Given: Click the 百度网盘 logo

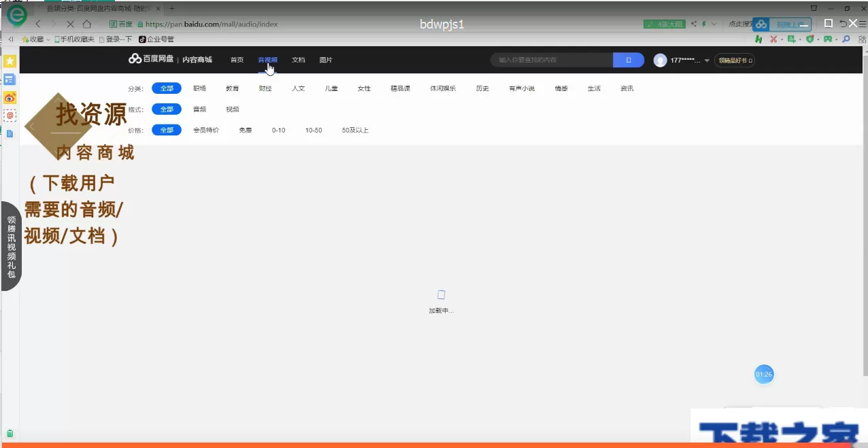Looking at the screenshot, I should click(x=152, y=59).
